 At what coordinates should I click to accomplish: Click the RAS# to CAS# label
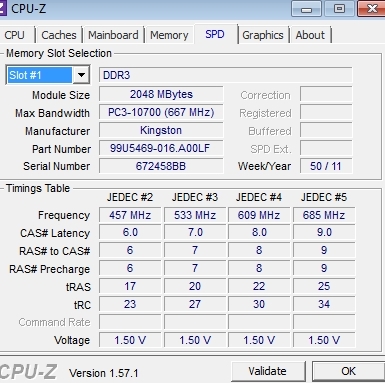click(x=55, y=251)
